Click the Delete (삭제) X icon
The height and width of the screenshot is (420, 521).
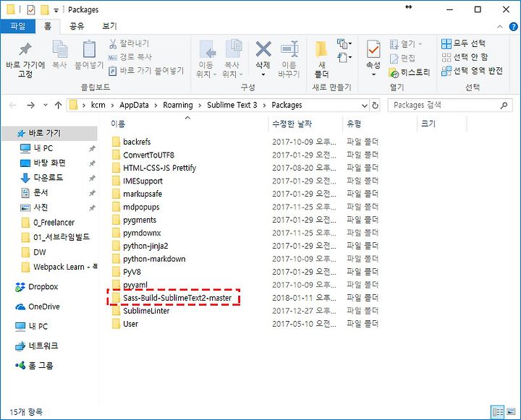click(x=263, y=49)
